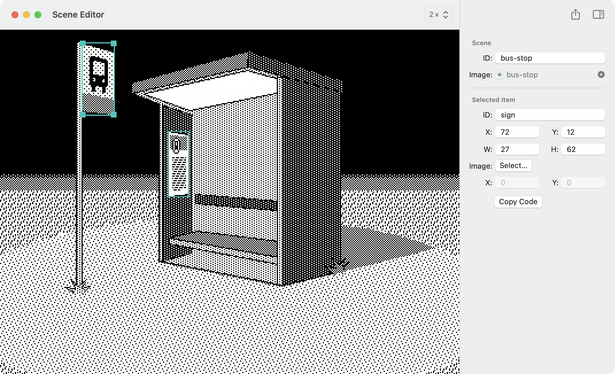Click the Select... image button
The height and width of the screenshot is (374, 615).
click(513, 165)
